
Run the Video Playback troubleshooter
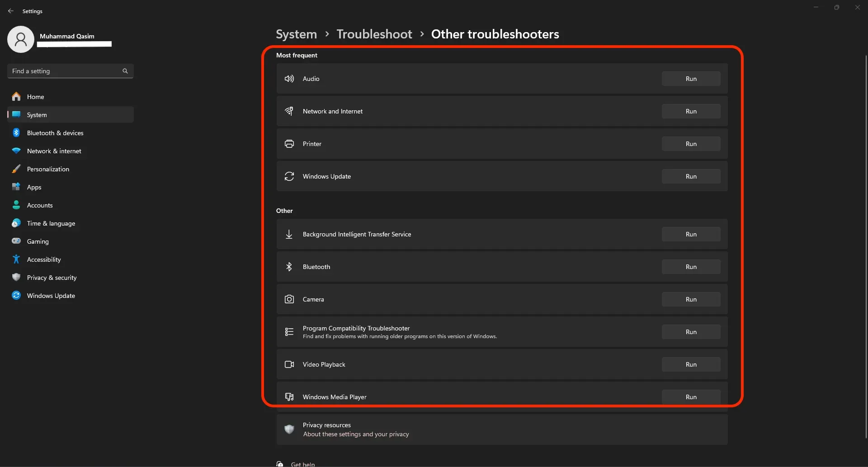pyautogui.click(x=691, y=364)
